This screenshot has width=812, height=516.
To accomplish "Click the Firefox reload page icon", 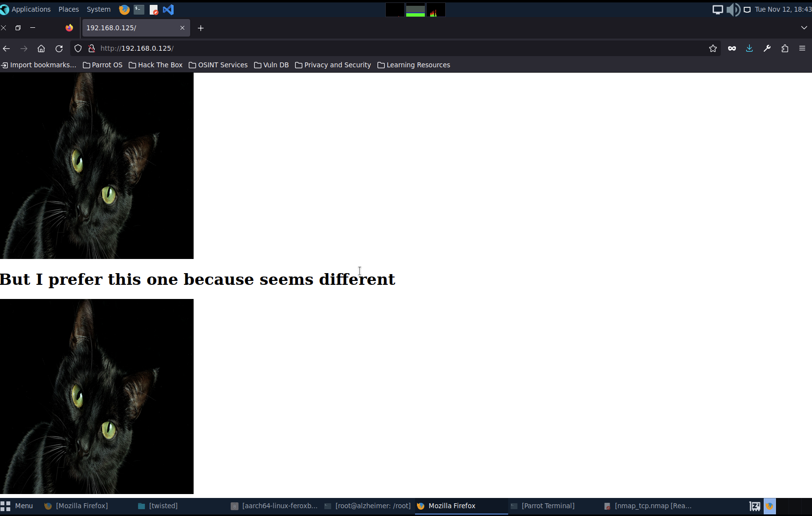I will point(59,48).
